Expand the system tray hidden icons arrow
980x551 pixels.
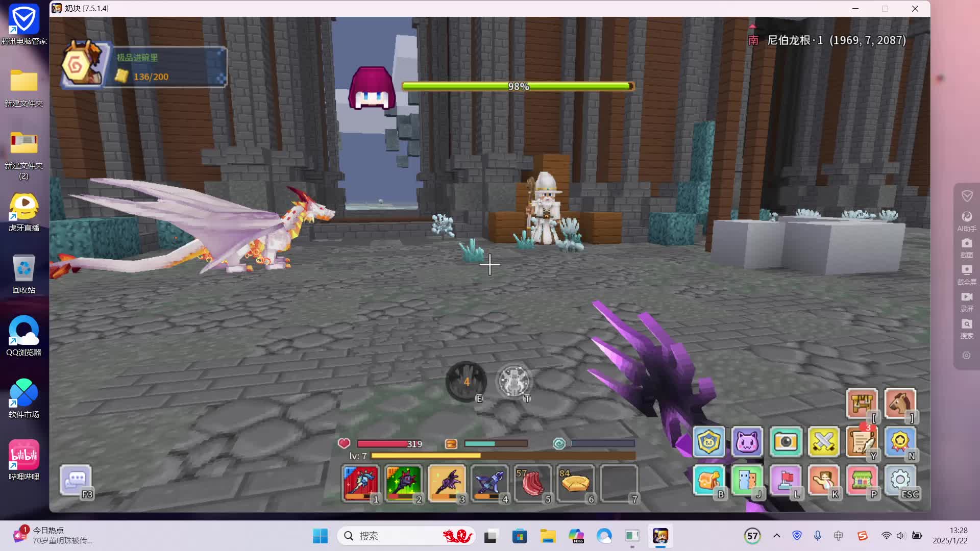[x=776, y=536]
